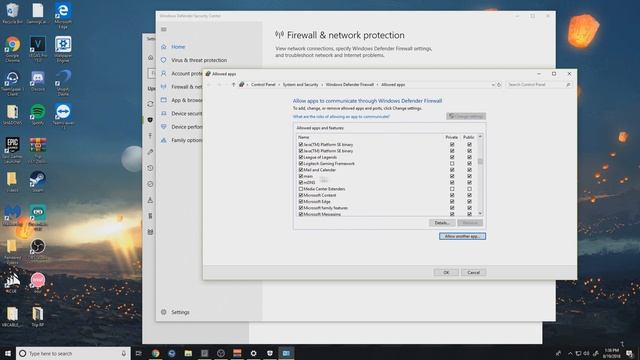Image resolution: width=640 pixels, height=360 pixels.
Task: Focus taskbar Type here to search box
Action: tap(73, 353)
